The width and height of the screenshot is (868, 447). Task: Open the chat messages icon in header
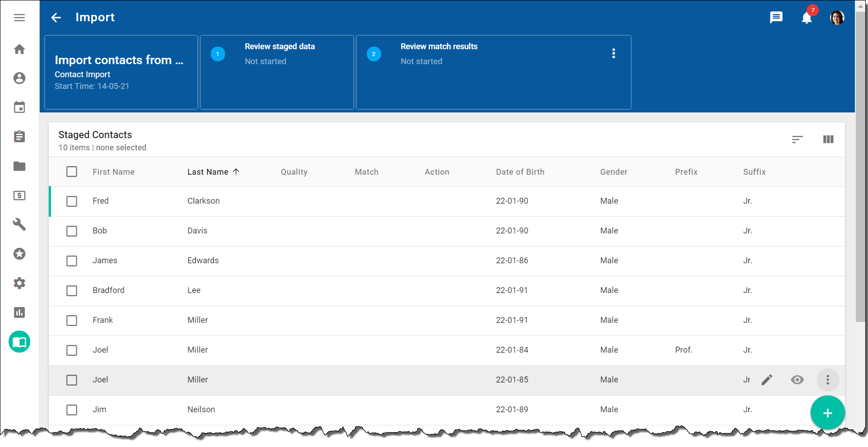point(776,17)
